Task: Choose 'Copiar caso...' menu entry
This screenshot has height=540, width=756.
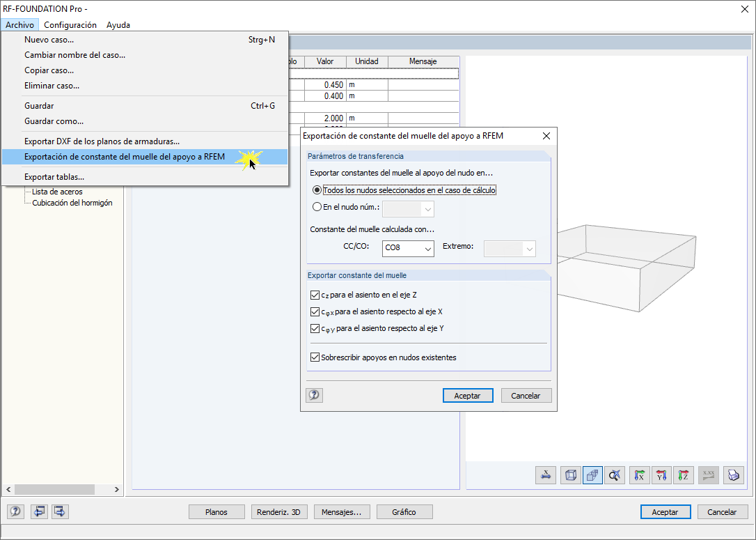Action: click(145, 70)
